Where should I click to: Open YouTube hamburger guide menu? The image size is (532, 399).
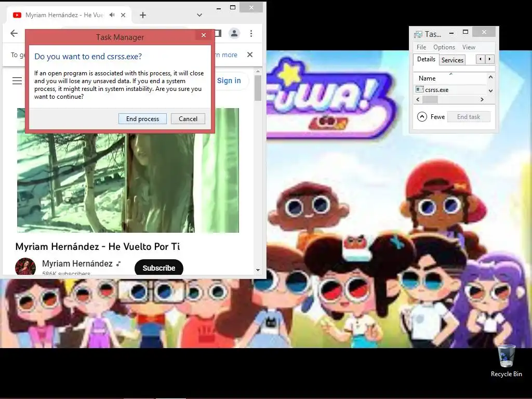pyautogui.click(x=17, y=81)
